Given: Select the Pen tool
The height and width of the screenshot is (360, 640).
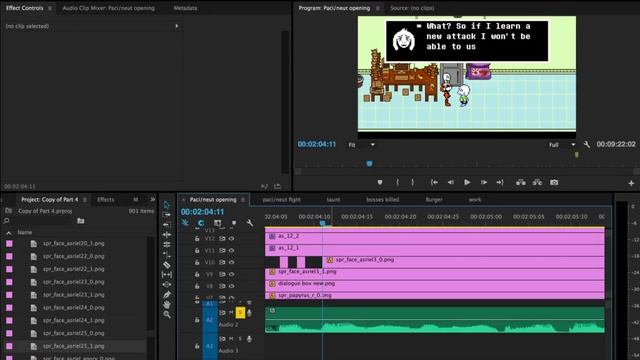Looking at the screenshot, I should click(x=167, y=295).
